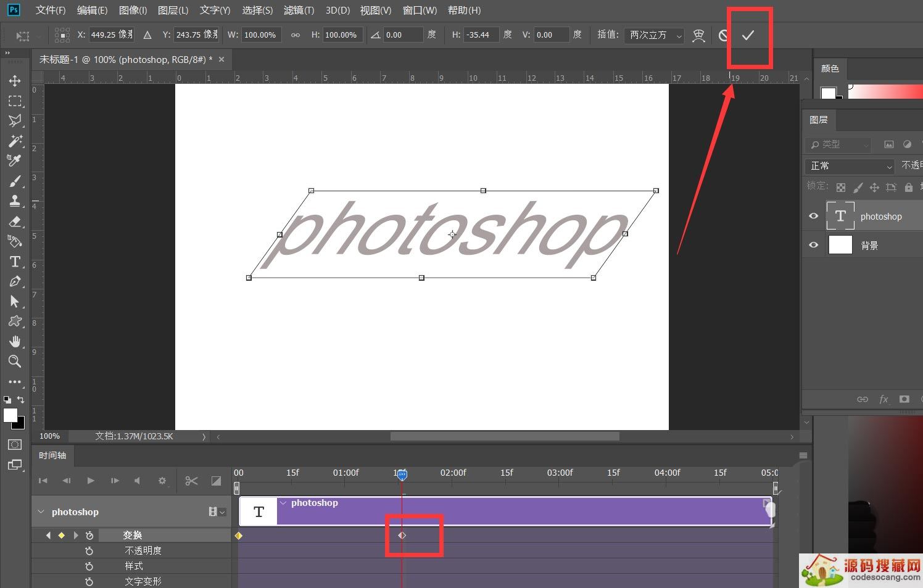This screenshot has width=923, height=588.
Task: Open the timeline transition icon
Action: 216,481
